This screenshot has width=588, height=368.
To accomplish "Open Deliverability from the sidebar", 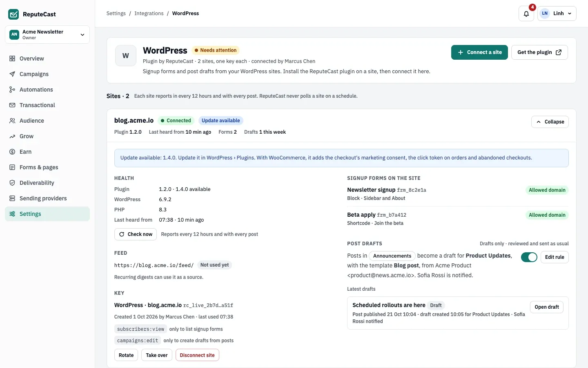I will 47,183.
